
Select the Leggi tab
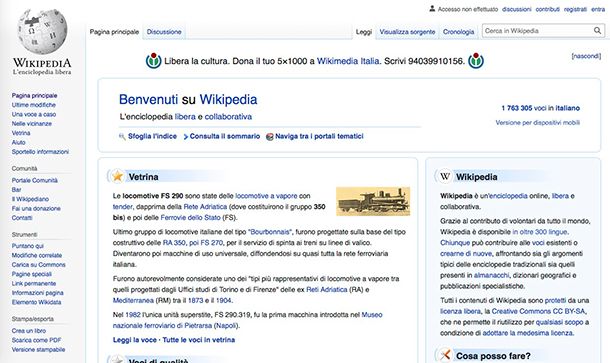coord(364,32)
